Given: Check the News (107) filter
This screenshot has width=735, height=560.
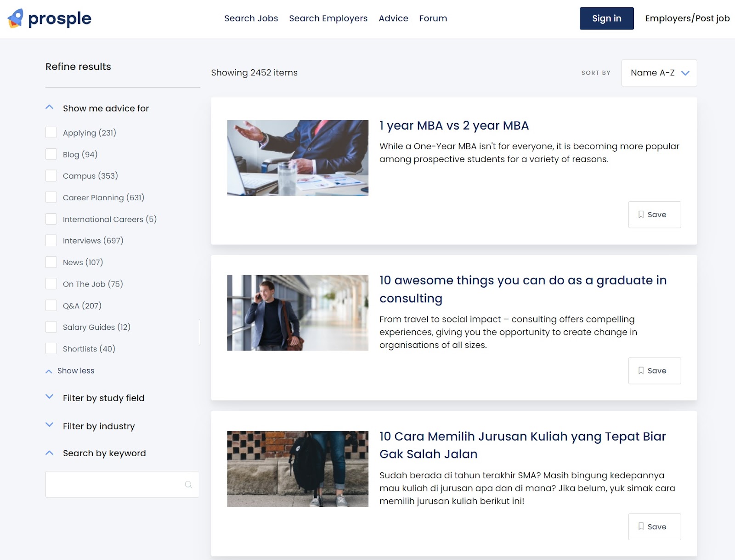Looking at the screenshot, I should click(51, 262).
